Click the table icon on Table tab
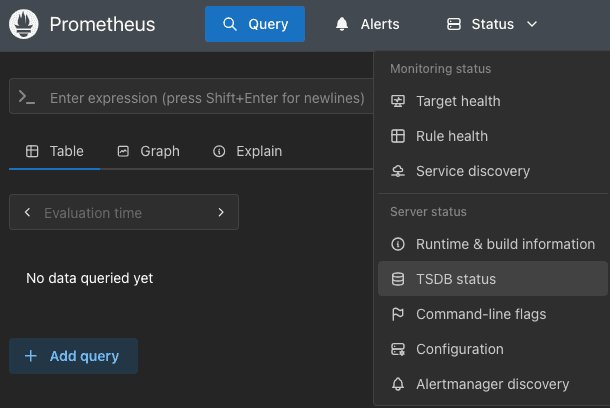 (x=32, y=151)
